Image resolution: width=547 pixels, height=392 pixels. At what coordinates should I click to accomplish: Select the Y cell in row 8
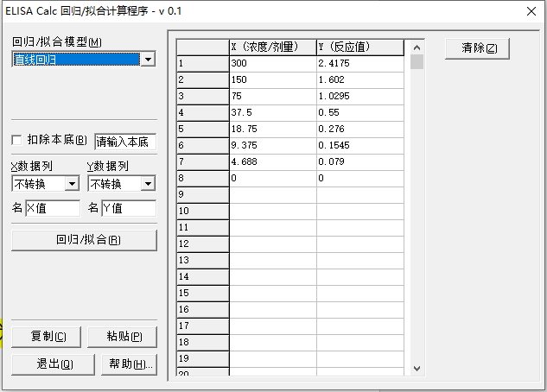click(360, 179)
